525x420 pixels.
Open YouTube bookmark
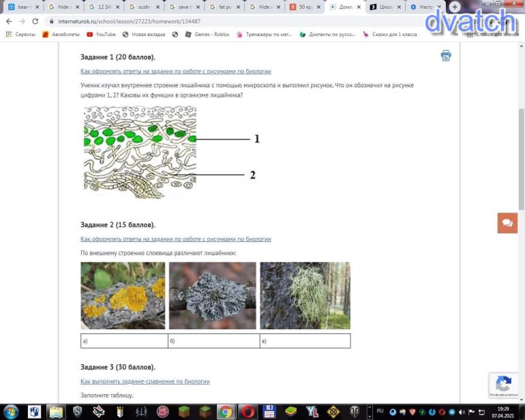101,34
